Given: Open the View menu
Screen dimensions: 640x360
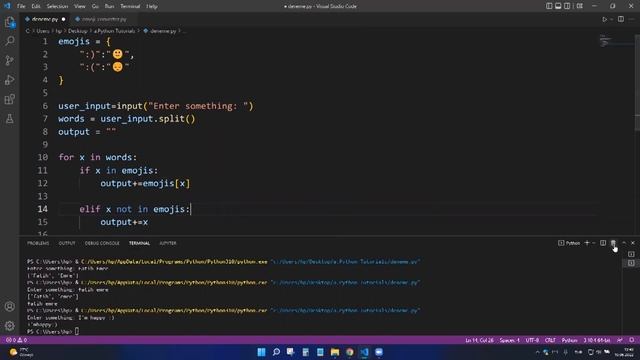Looking at the screenshot, I should 80,6.
